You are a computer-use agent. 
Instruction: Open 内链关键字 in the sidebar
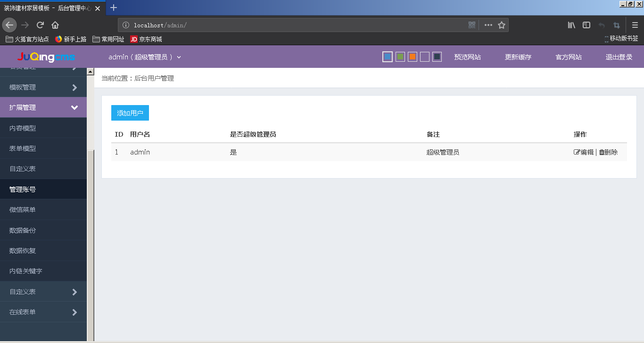[x=43, y=271]
